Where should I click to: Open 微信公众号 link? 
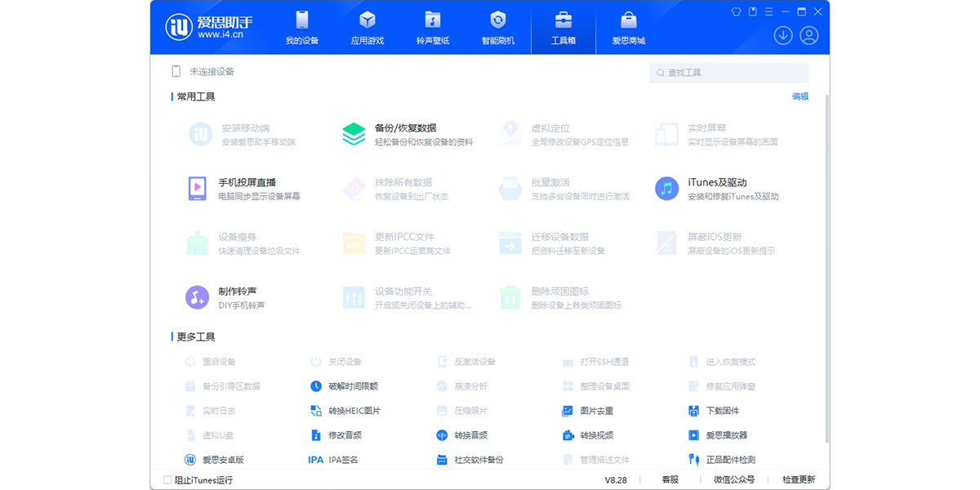click(x=734, y=480)
